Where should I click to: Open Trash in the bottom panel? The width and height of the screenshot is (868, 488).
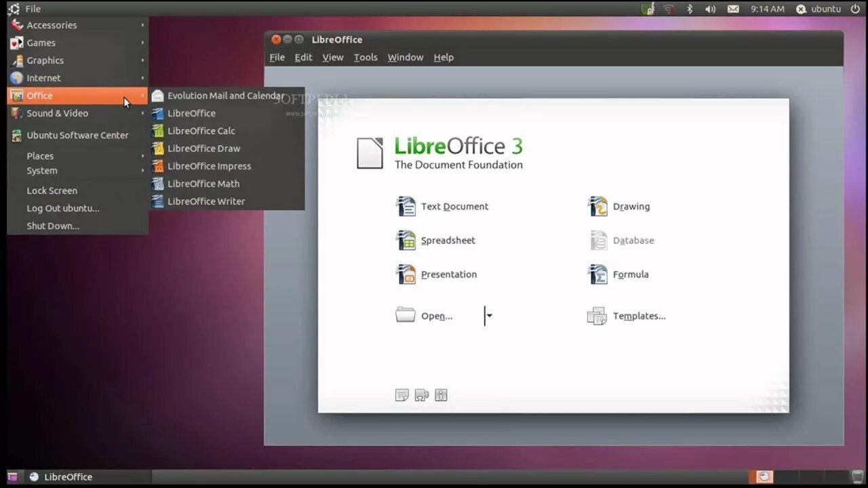pos(858,477)
